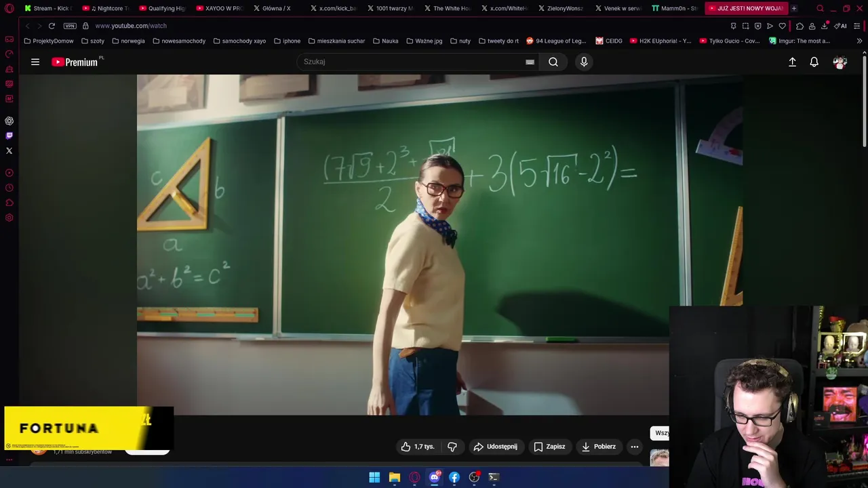Open mieszkania suchar bookmarks folder

(336, 41)
